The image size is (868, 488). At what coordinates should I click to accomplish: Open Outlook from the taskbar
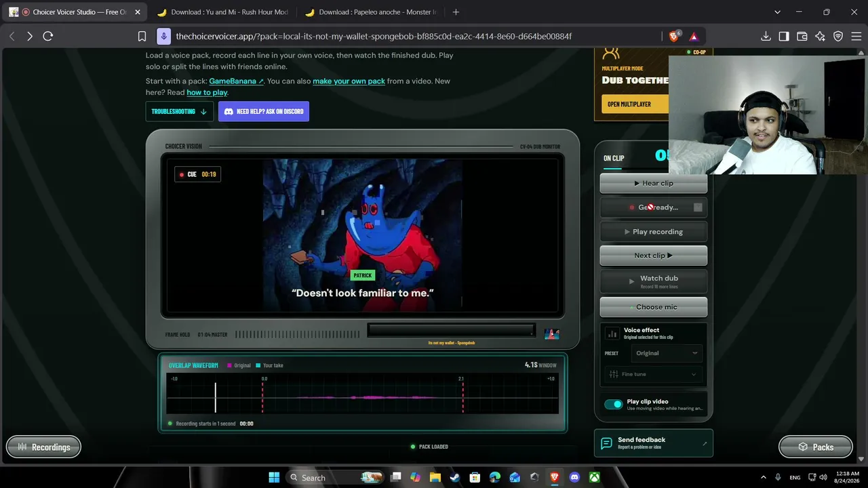coord(515,477)
